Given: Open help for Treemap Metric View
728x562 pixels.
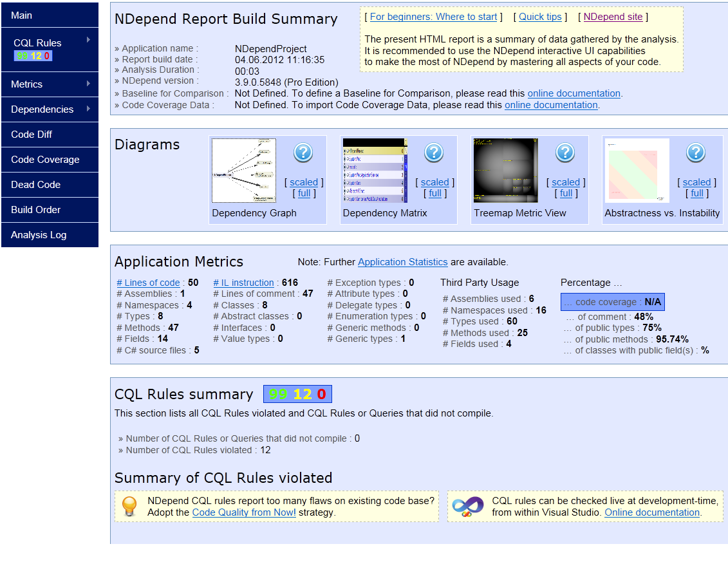Looking at the screenshot, I should (x=565, y=153).
